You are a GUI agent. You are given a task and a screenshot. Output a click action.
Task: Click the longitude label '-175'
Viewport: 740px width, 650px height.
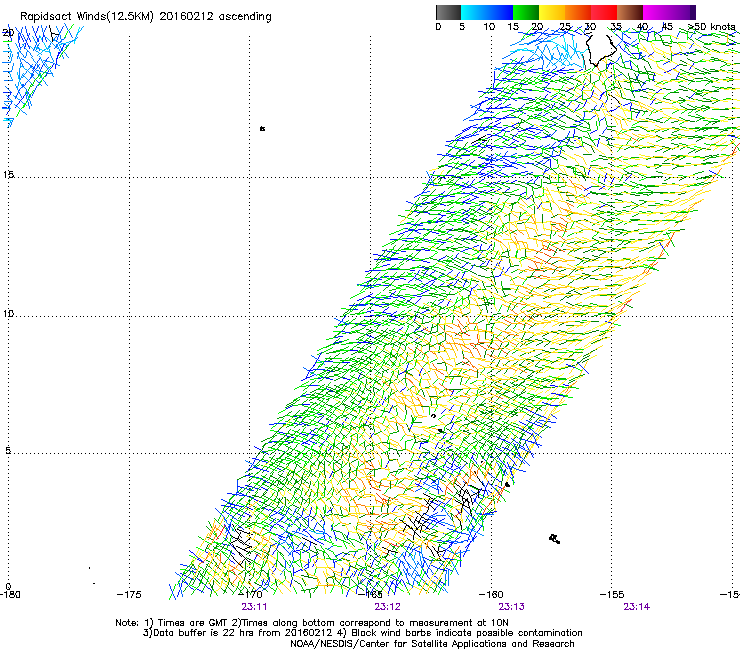(129, 594)
